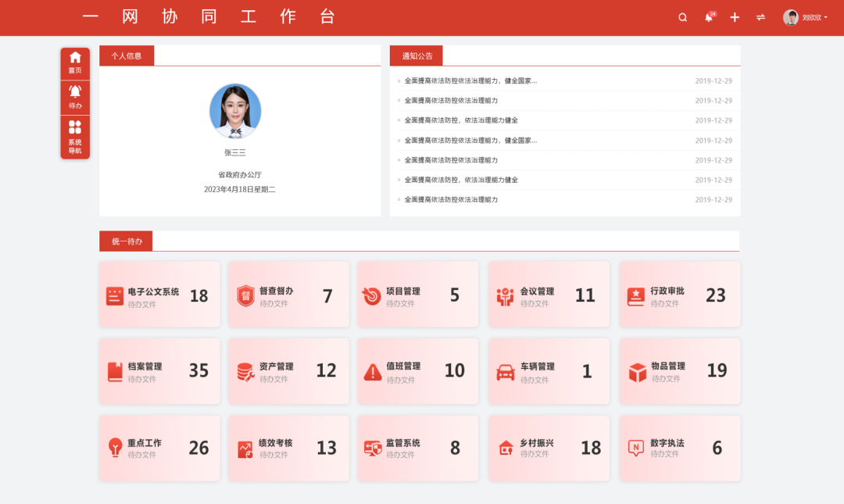Select the 个人信息 tab header
The width and height of the screenshot is (844, 504).
[127, 55]
